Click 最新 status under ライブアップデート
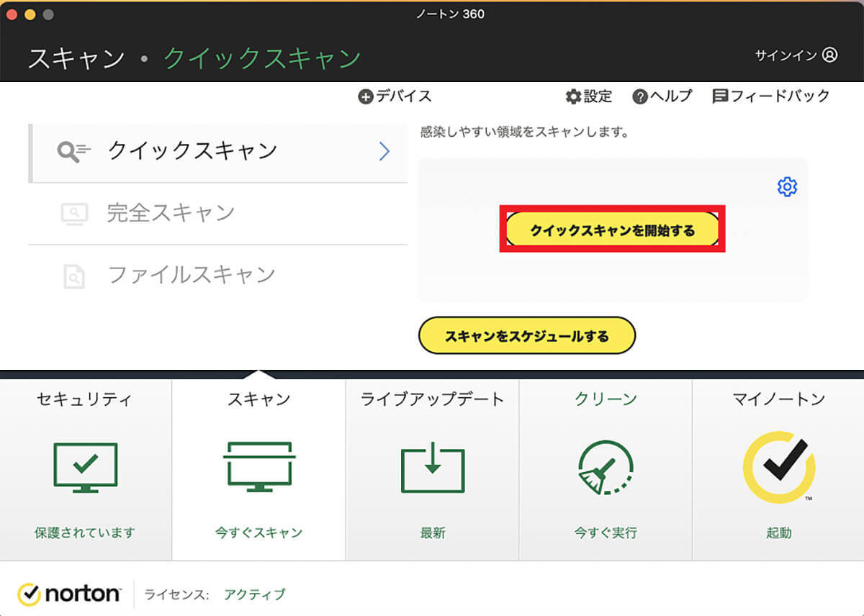This screenshot has width=864, height=616. click(433, 533)
